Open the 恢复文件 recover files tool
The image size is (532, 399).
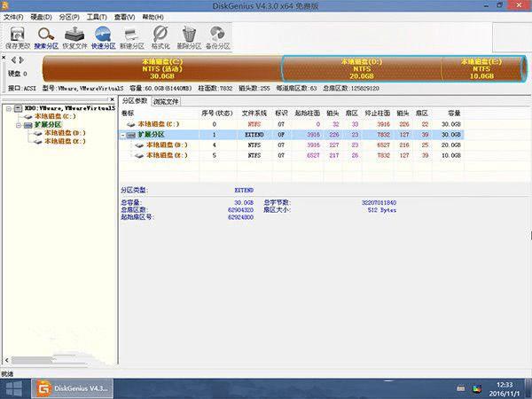(x=74, y=37)
